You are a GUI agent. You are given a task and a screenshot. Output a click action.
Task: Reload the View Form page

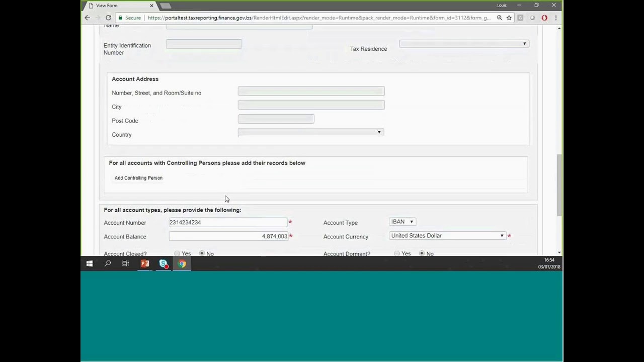pos(108,18)
